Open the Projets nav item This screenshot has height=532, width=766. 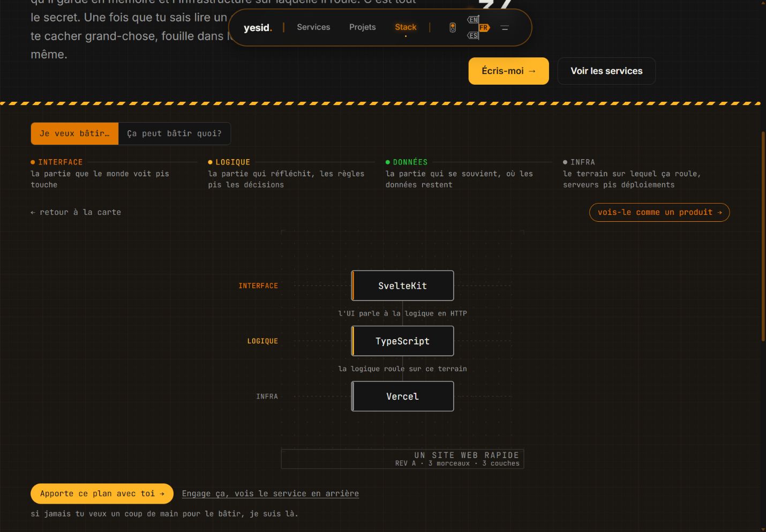363,27
